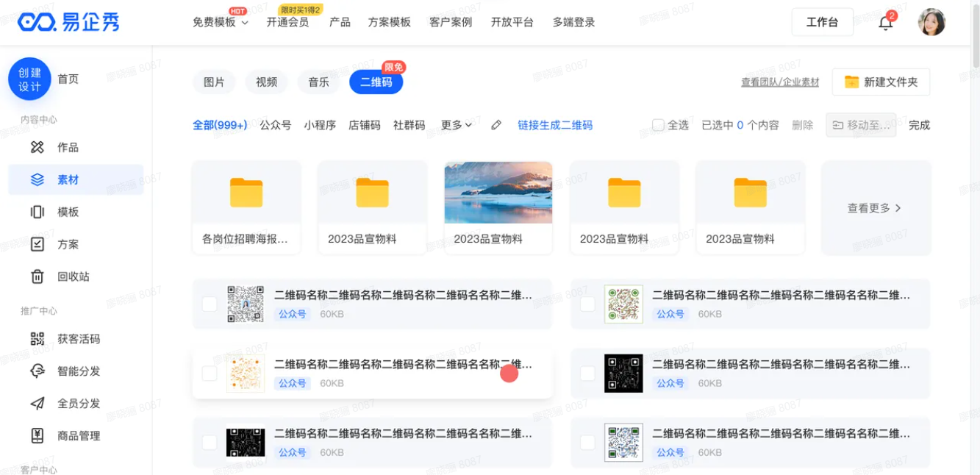Click the 商品管理 icon
980x475 pixels.
37,436
